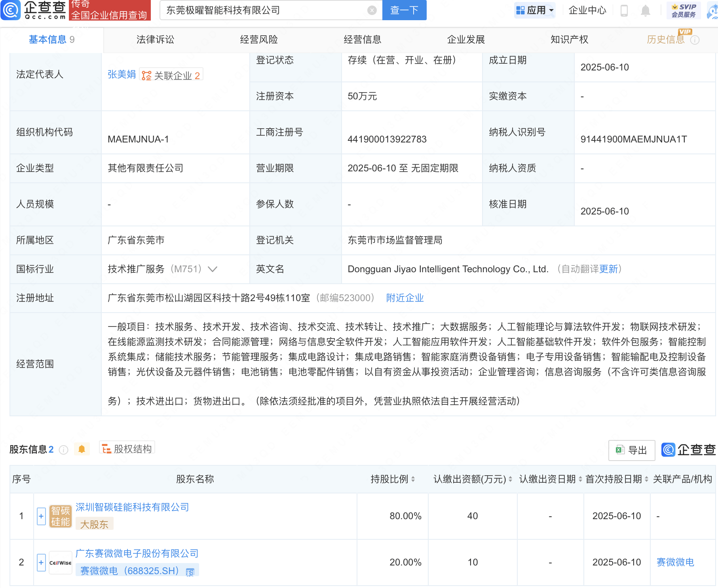
Task: Open 广东赛微微电子股份有限公司 company page
Action: (x=137, y=554)
